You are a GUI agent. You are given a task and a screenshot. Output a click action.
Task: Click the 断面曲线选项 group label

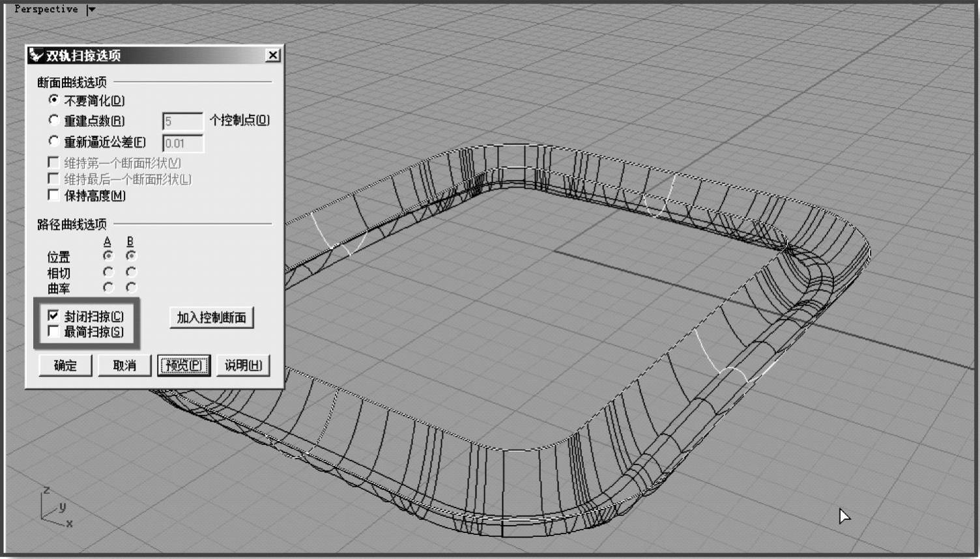point(72,82)
